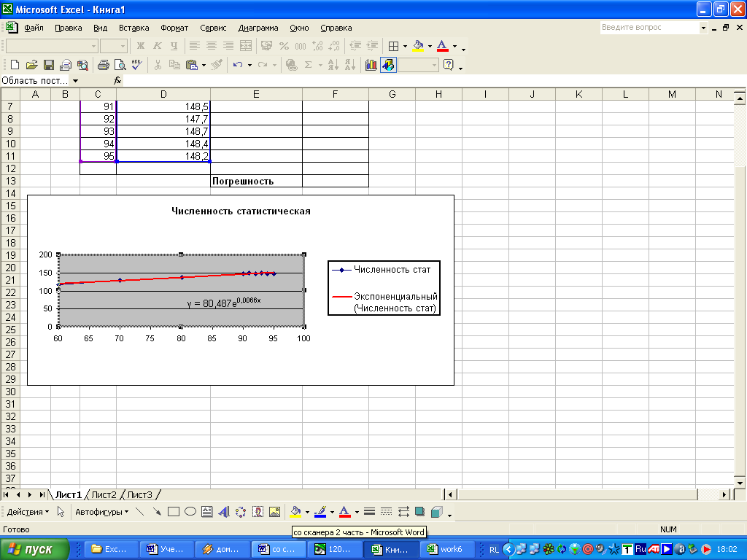This screenshot has width=747, height=560.
Task: Open the Диаграмма menu
Action: (x=258, y=28)
